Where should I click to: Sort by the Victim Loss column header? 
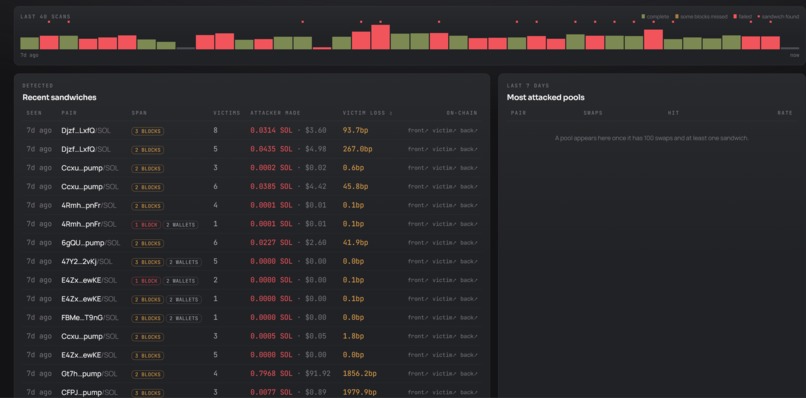point(367,113)
